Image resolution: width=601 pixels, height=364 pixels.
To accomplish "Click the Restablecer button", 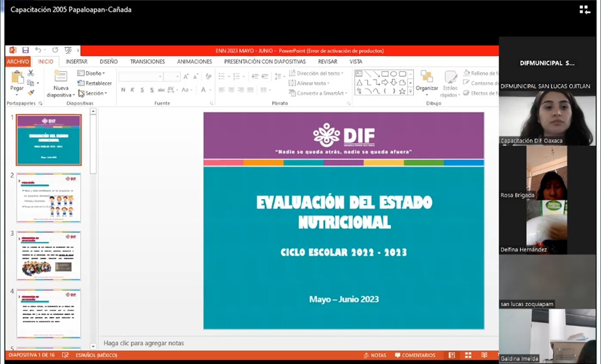I will click(95, 83).
